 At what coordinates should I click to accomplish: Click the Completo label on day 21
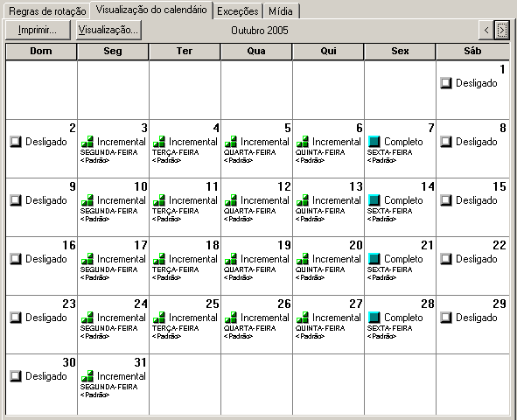[403, 259]
